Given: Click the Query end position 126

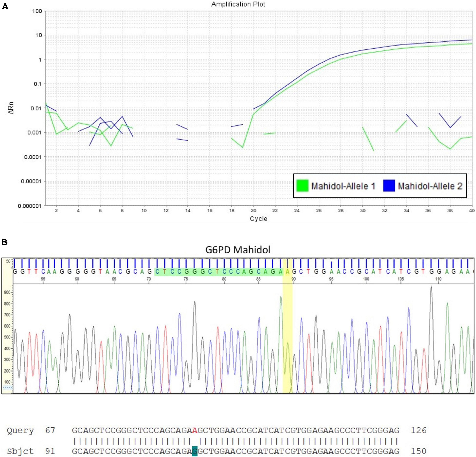Looking at the screenshot, I should [418, 431].
